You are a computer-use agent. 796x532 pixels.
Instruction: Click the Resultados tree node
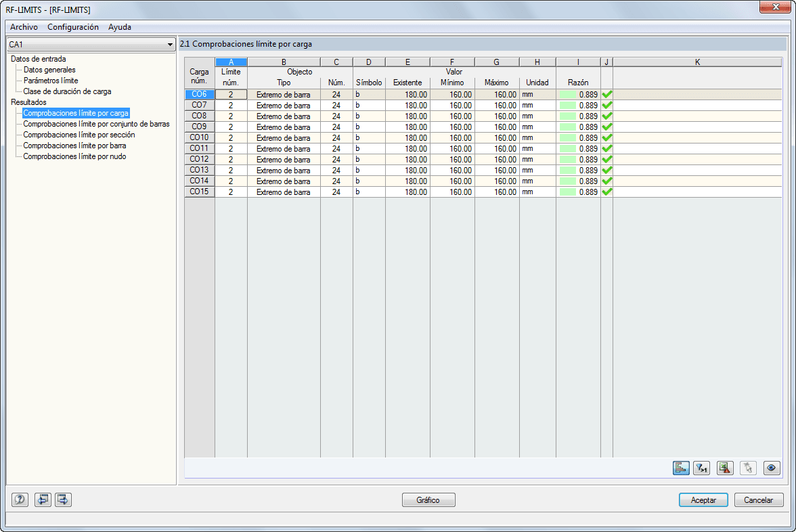pos(28,102)
